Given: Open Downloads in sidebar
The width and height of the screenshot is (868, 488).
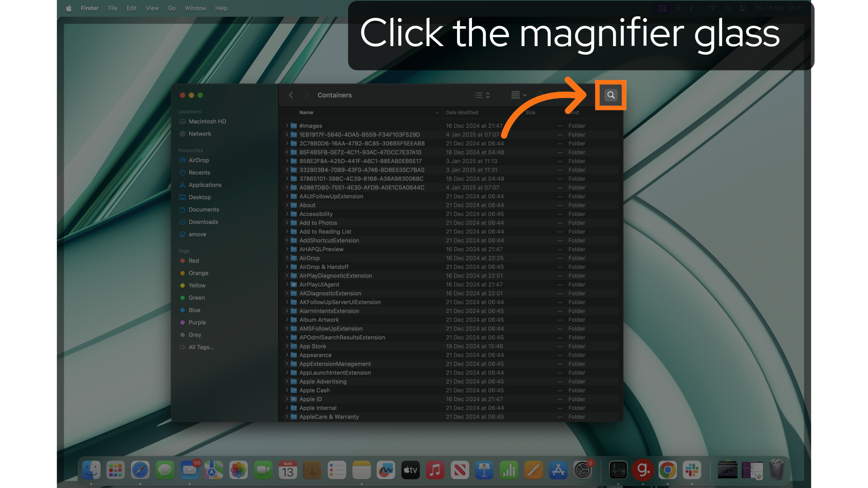Looking at the screenshot, I should [x=203, y=222].
